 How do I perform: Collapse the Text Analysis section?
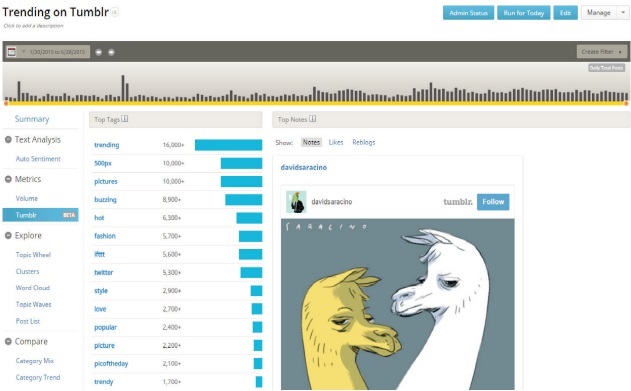[x=8, y=140]
